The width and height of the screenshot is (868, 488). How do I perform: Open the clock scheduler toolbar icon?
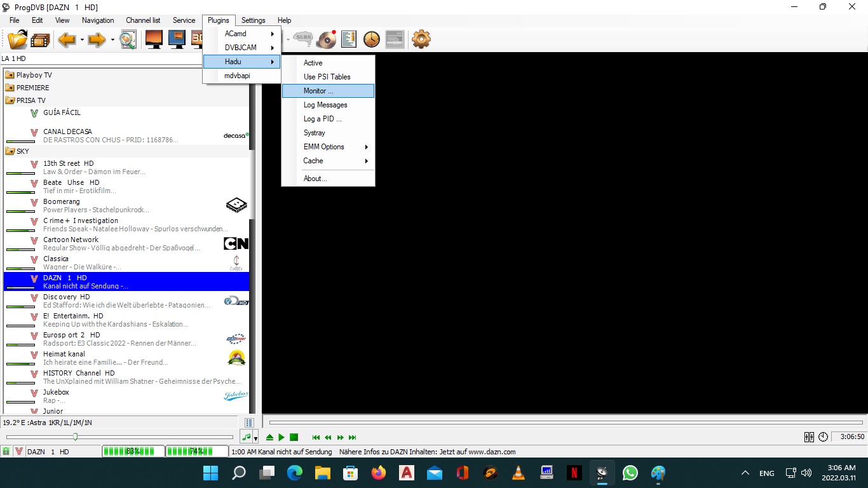[x=371, y=39]
